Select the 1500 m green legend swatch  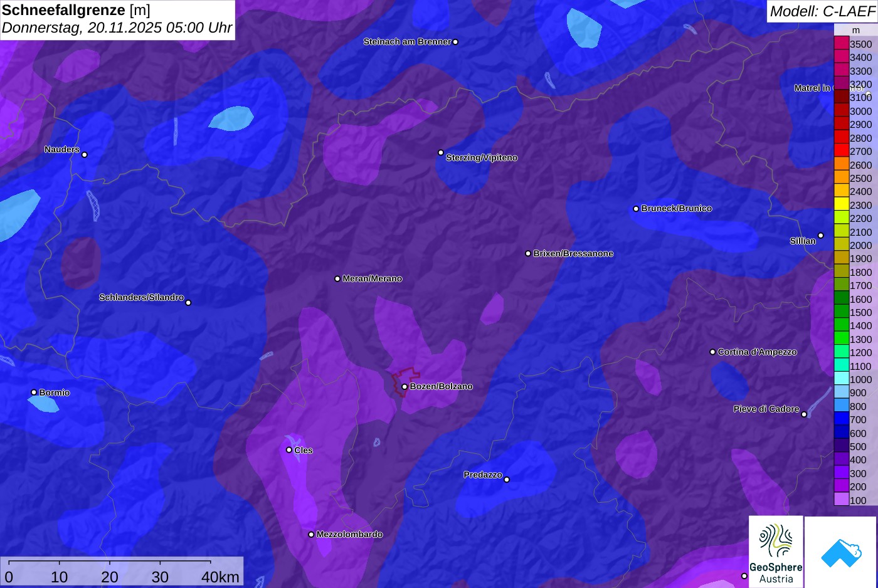click(x=841, y=312)
